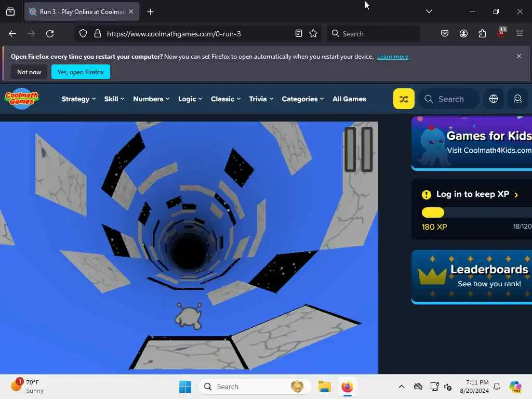This screenshot has height=399, width=532.
Task: Open the extension with 13 badge
Action: click(501, 33)
